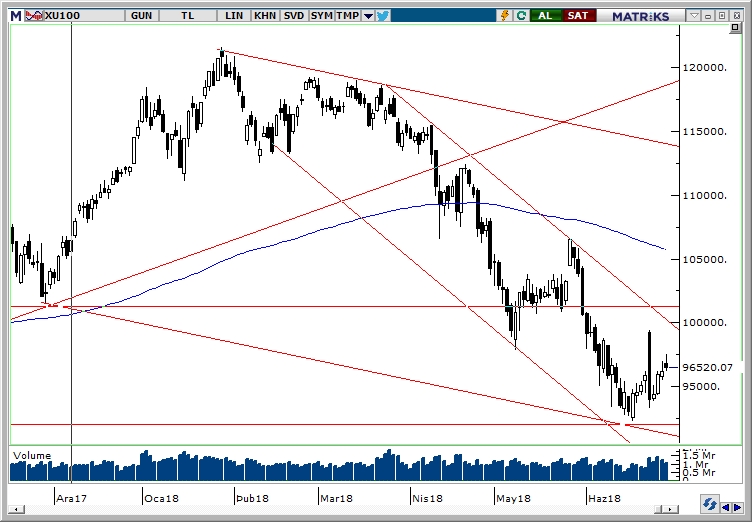752x522 pixels.
Task: Click the 105000. price axis label
Action: [705, 259]
